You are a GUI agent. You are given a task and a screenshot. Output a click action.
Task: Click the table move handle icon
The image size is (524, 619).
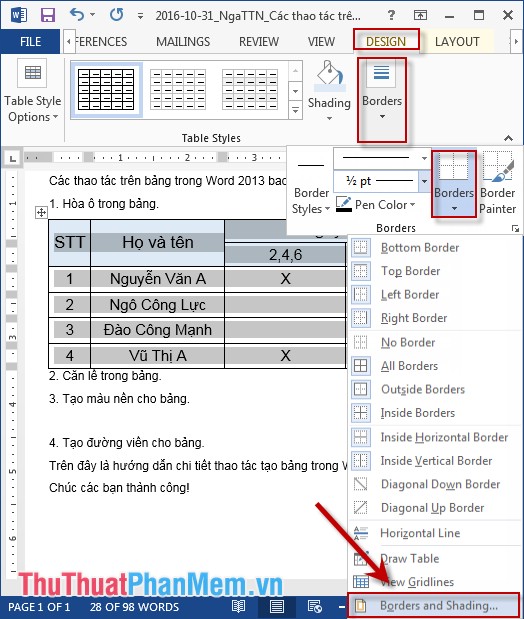(x=41, y=213)
